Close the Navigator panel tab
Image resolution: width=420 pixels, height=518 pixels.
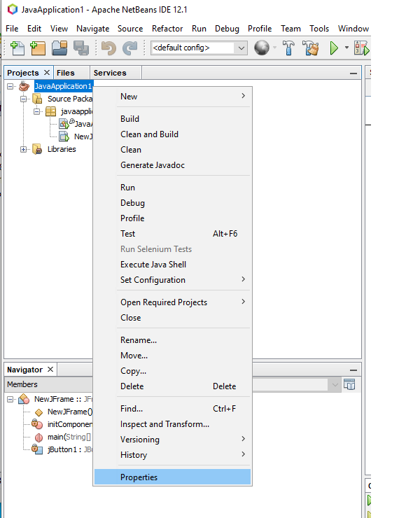pyautogui.click(x=51, y=370)
